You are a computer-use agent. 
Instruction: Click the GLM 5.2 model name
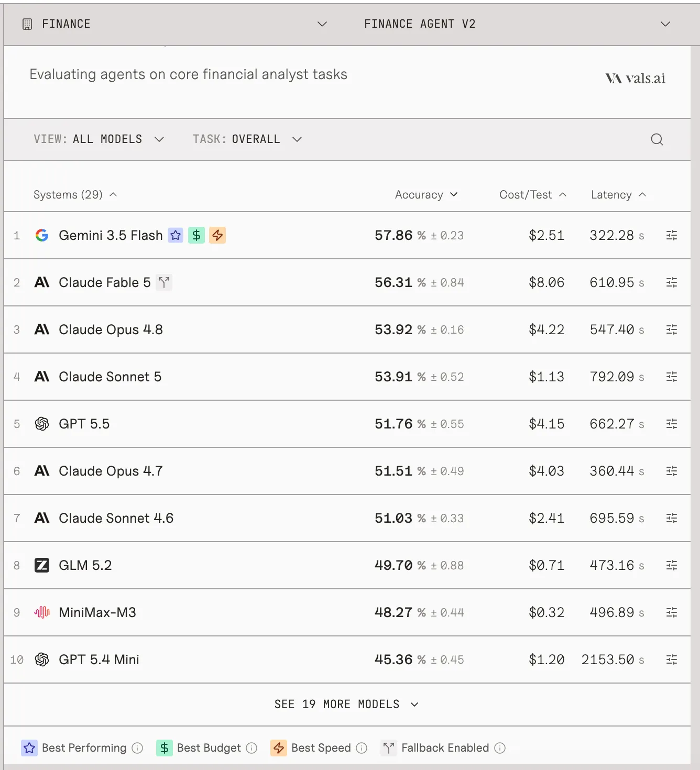85,565
